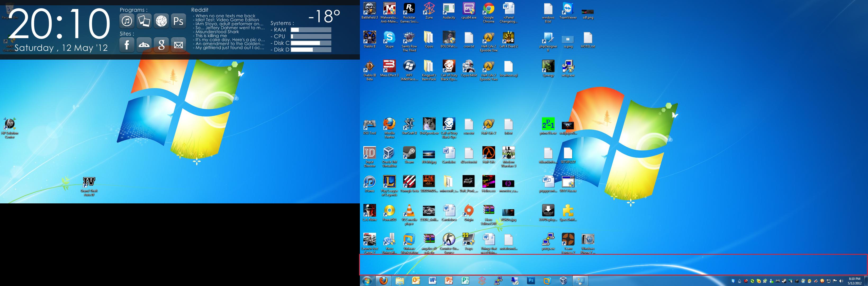Open deviantArt from the widget Sites row
868x286 pixels.
pyautogui.click(x=144, y=44)
